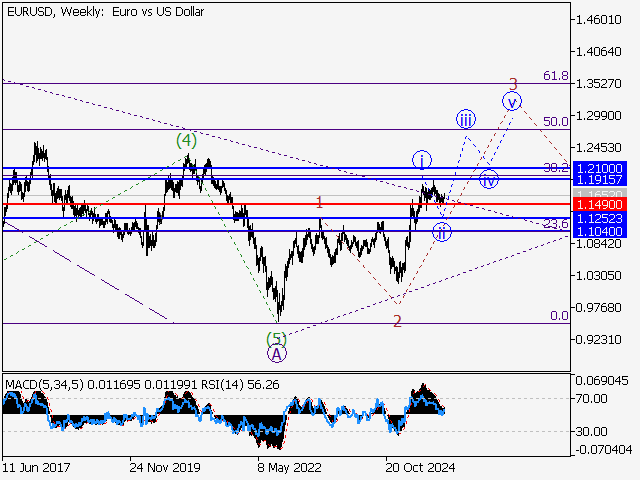
Task: Select the blue 1.21000 price level tag
Action: point(599,168)
